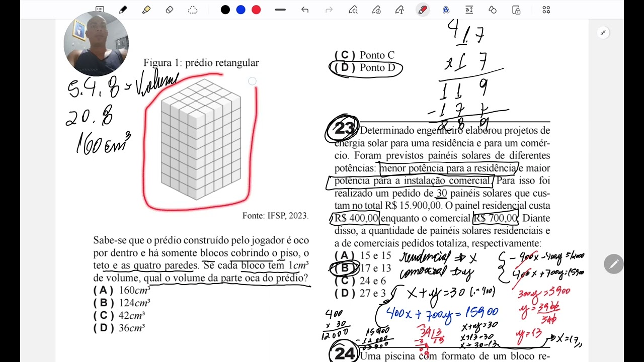Select the shapes tool

[x=493, y=10]
